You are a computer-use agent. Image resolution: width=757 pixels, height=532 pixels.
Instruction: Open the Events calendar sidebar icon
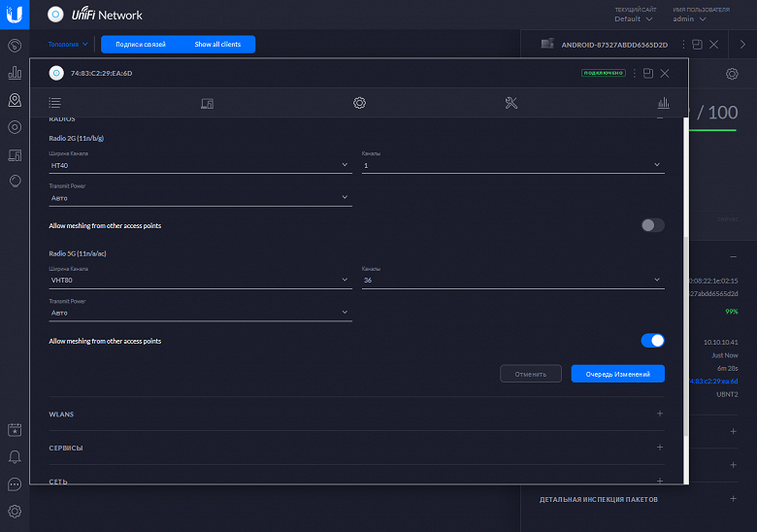15,430
